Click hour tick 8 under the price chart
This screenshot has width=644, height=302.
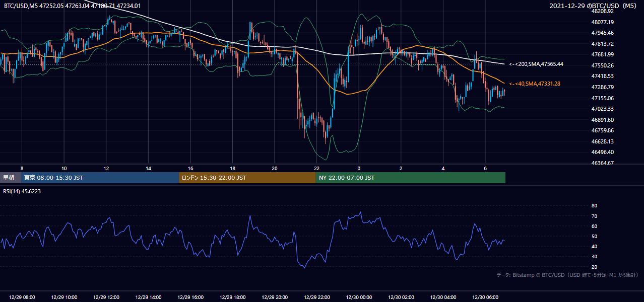[x=22, y=168]
